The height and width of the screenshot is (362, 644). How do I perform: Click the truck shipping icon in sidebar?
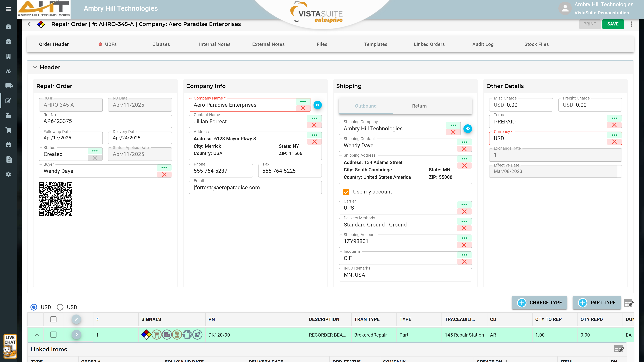pos(9,86)
